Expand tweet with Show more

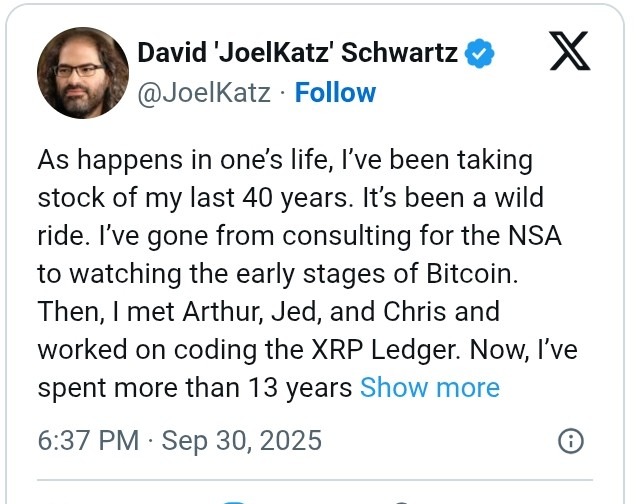(429, 387)
